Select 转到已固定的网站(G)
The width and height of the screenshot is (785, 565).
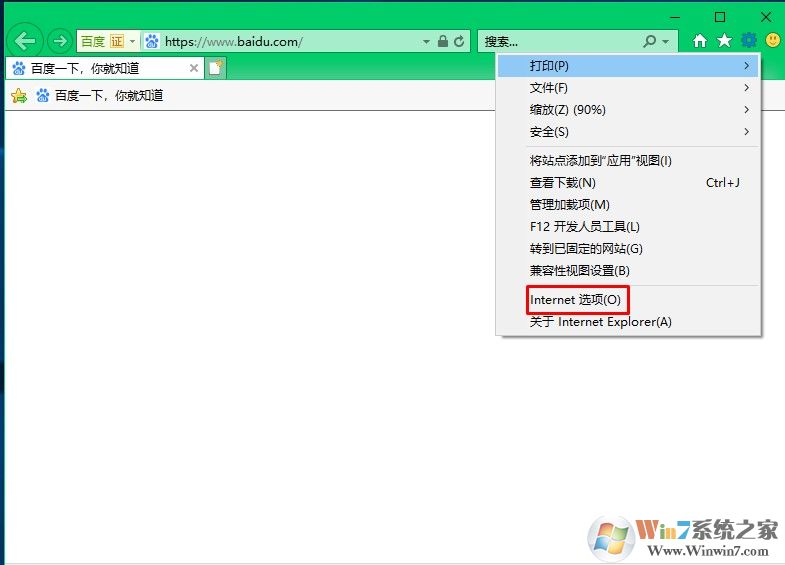pos(628,249)
